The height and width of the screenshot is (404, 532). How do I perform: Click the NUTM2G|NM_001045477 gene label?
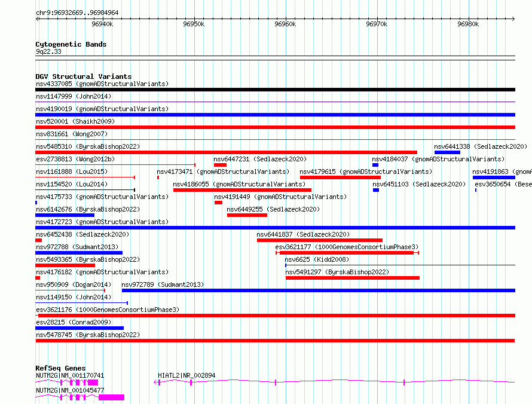[x=70, y=390]
